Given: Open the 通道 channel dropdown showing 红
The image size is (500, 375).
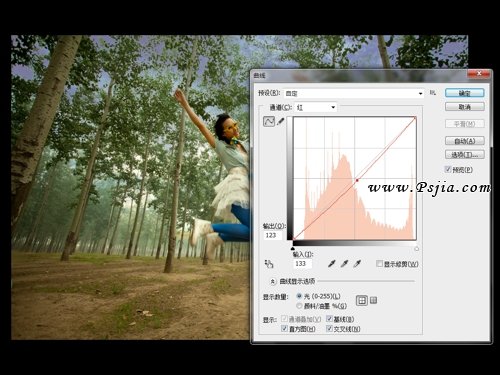Looking at the screenshot, I should (x=316, y=107).
